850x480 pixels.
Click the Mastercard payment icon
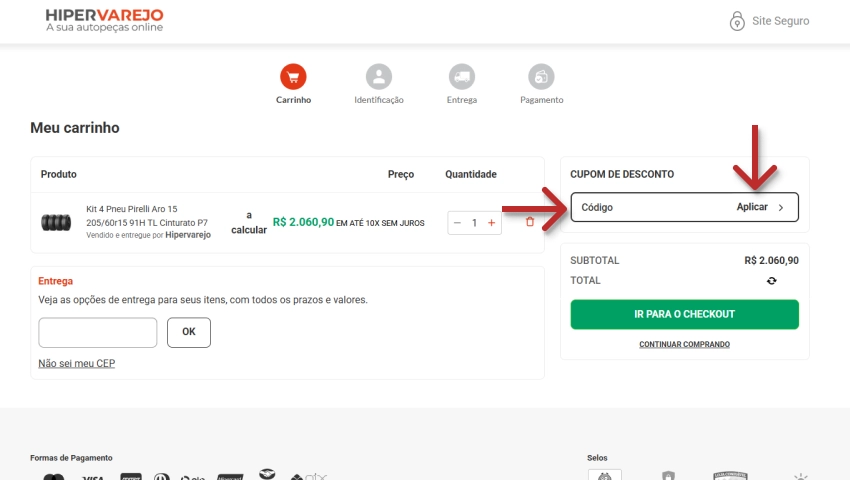[54, 477]
